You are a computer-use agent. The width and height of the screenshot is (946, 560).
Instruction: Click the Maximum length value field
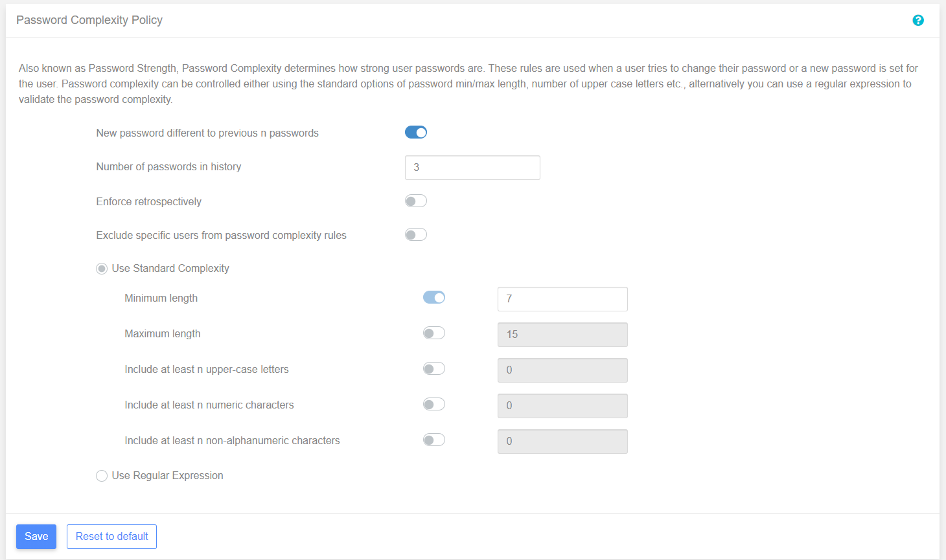point(562,335)
